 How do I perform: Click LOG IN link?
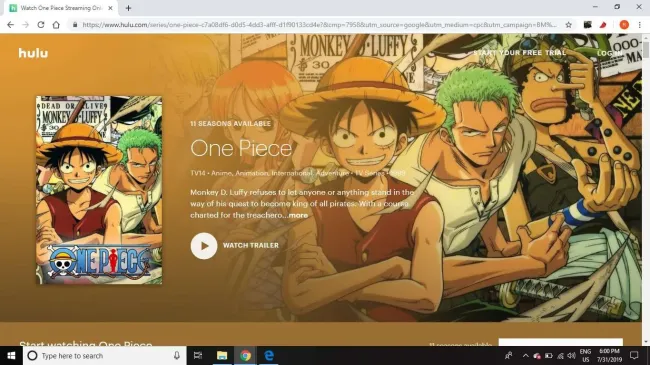click(609, 53)
